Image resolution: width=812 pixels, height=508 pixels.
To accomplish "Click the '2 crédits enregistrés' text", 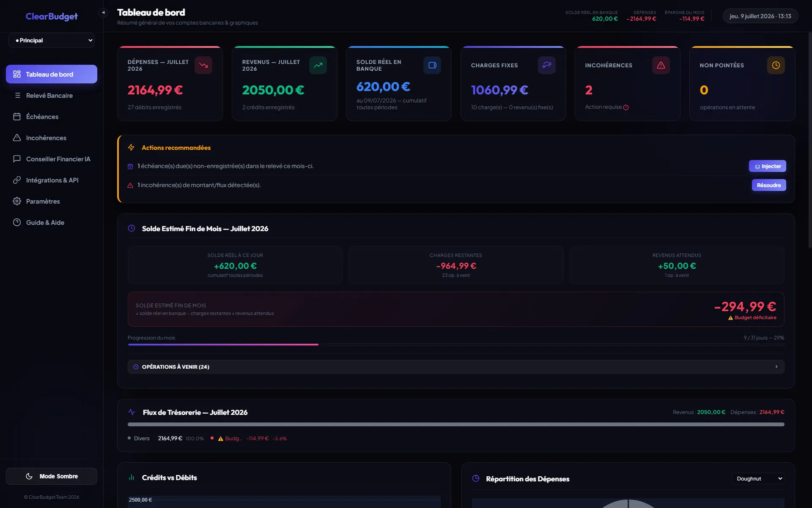I will coord(268,108).
